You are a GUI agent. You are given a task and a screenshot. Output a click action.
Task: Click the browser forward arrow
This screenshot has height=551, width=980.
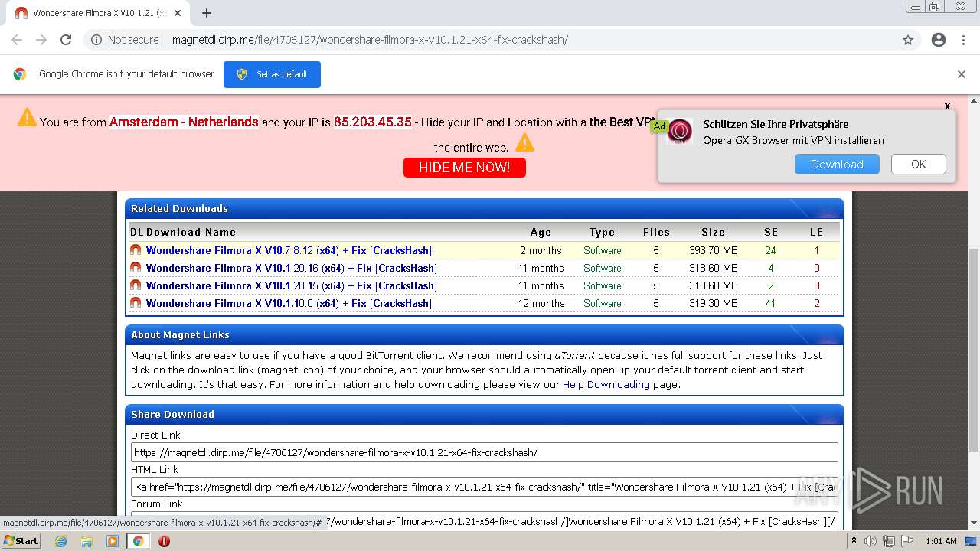[x=41, y=40]
